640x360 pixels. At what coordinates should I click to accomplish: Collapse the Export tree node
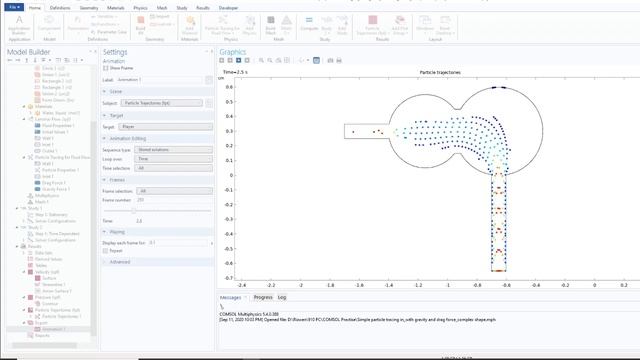[x=24, y=323]
